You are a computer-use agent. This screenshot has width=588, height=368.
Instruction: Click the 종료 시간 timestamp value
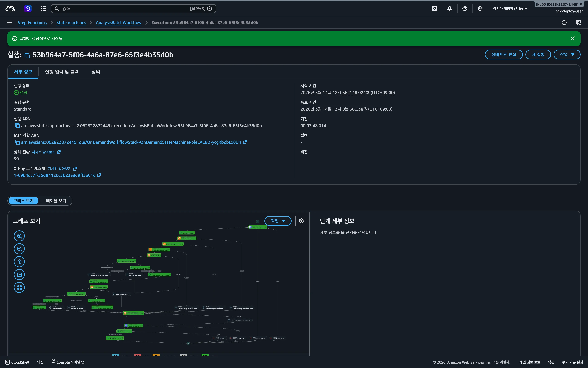click(346, 109)
